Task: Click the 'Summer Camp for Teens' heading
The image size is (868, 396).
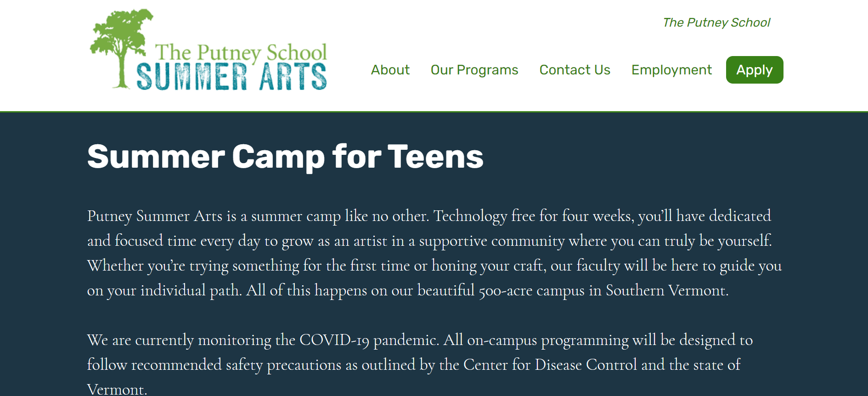Action: (x=285, y=157)
